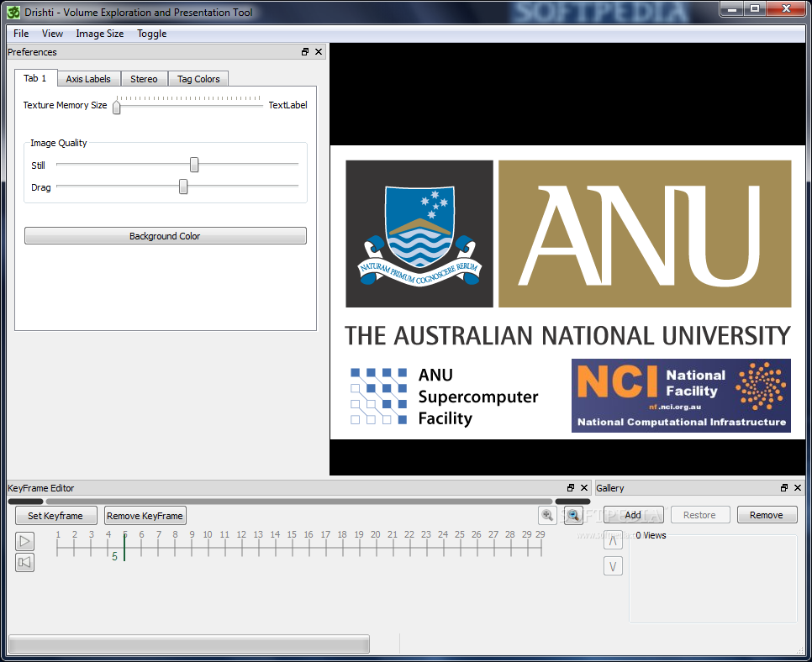Screen dimensions: 812x662
Task: Click Set Keyframe button
Action: (x=55, y=516)
